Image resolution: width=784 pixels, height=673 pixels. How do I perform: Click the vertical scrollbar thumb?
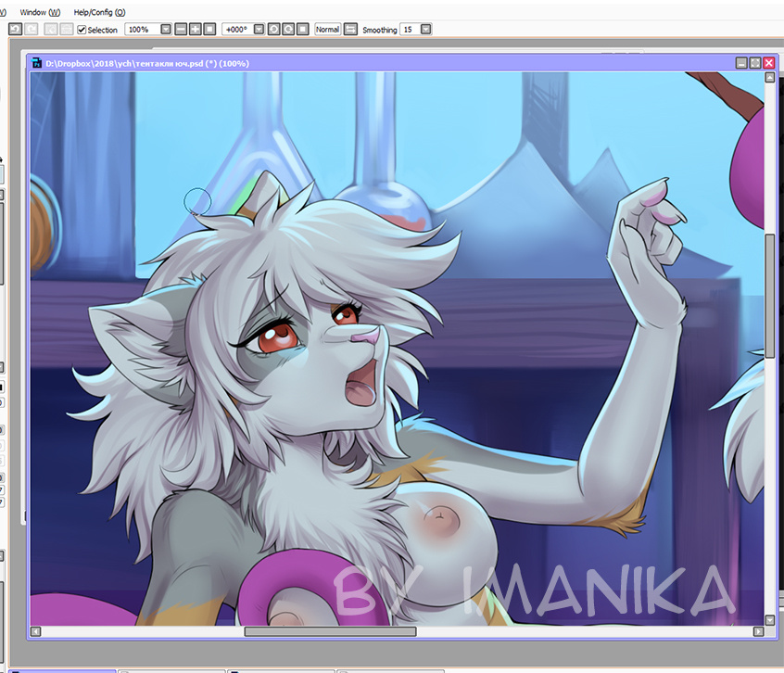(x=770, y=296)
